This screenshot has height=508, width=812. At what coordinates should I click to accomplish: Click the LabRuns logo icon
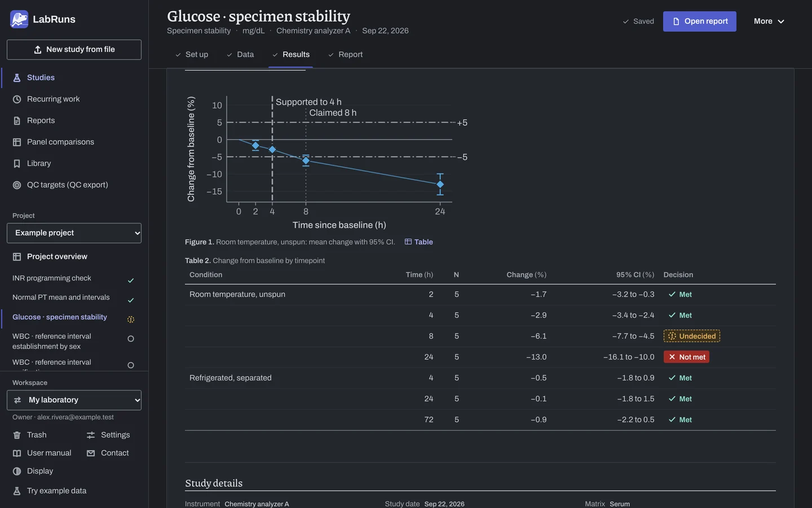[x=19, y=19]
